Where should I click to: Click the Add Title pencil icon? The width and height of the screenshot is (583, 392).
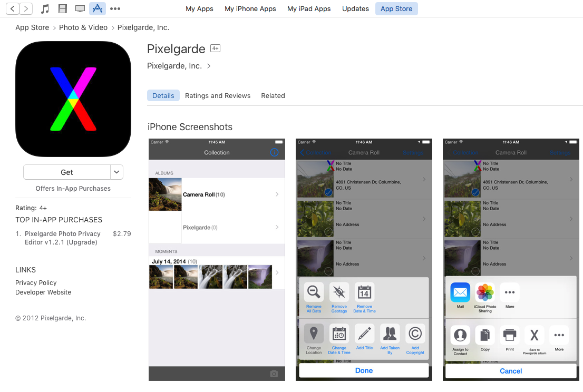(x=364, y=334)
